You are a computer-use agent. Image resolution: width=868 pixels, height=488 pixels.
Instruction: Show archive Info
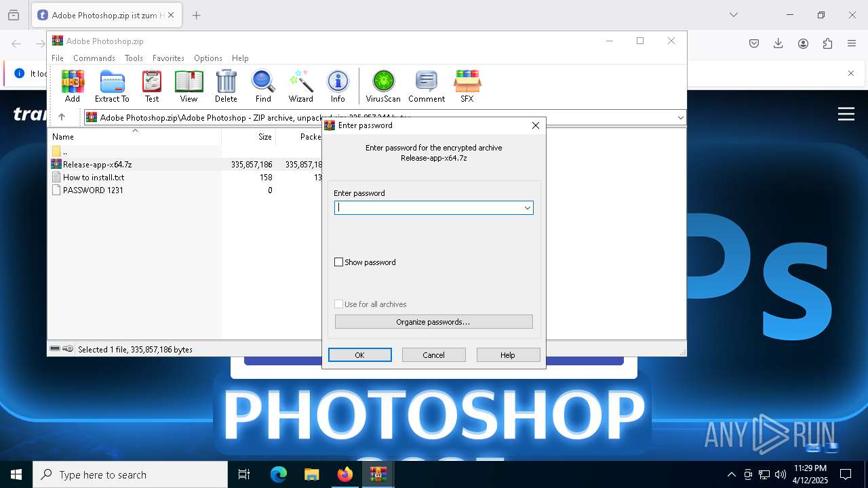[338, 86]
